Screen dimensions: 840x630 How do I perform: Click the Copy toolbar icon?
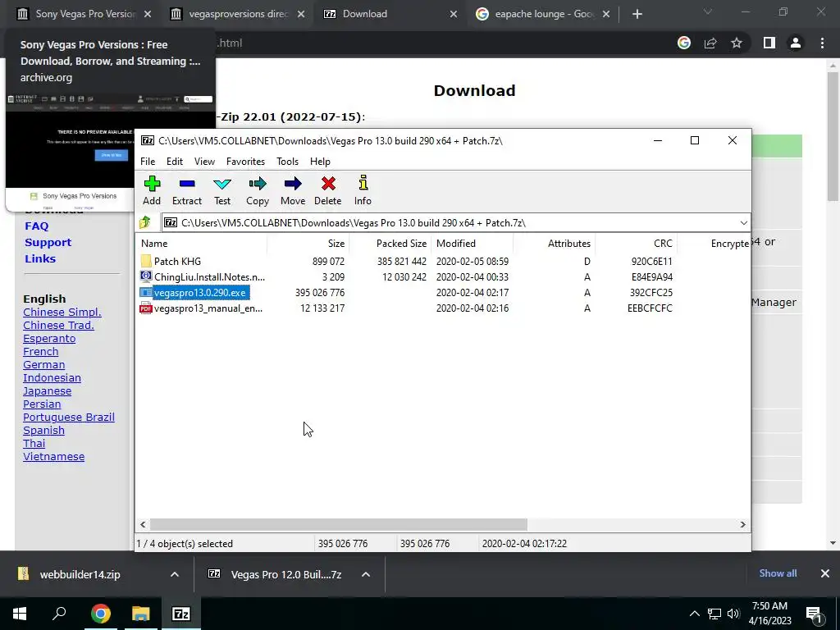coord(257,185)
